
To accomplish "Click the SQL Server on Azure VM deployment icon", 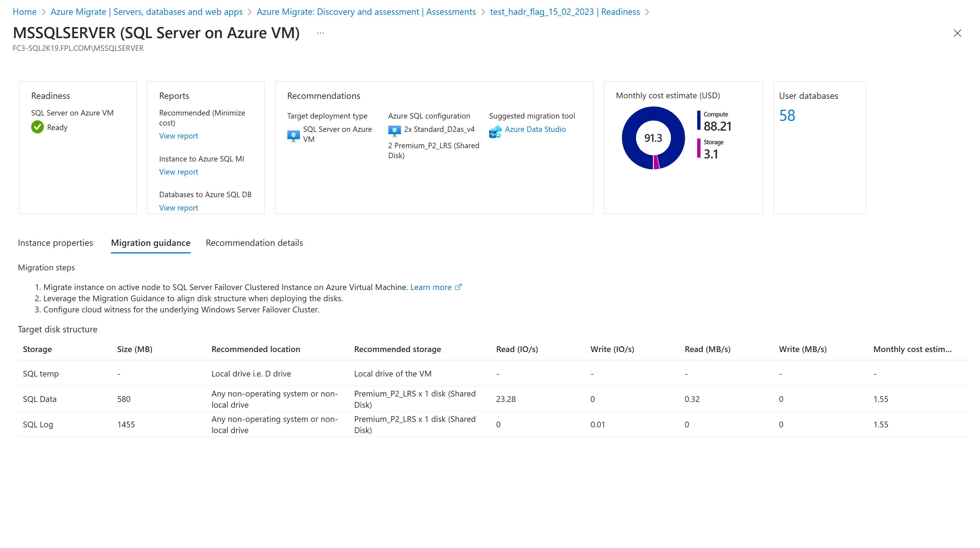I will pyautogui.click(x=293, y=133).
